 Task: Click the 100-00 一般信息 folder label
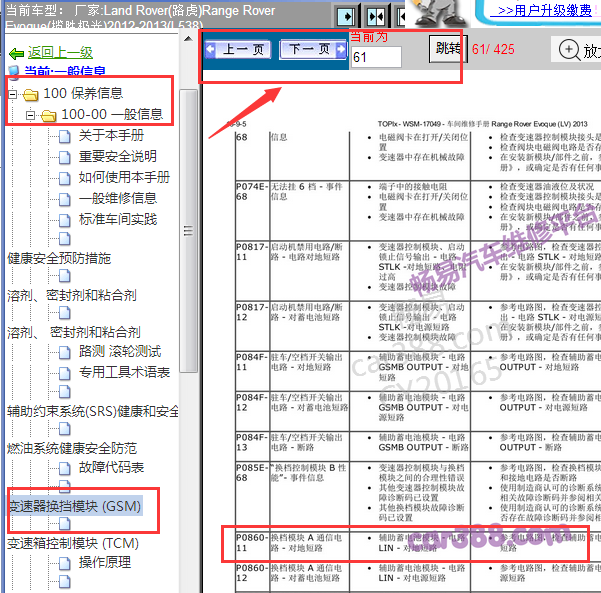click(112, 115)
